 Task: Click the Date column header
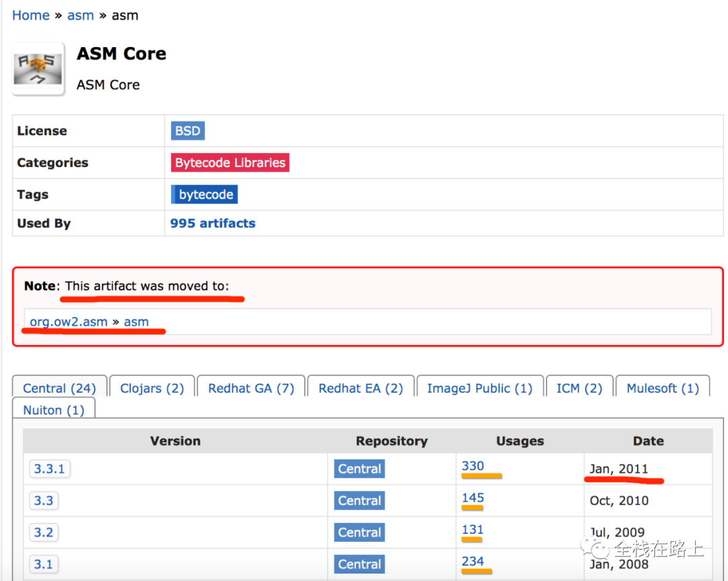[x=648, y=441]
